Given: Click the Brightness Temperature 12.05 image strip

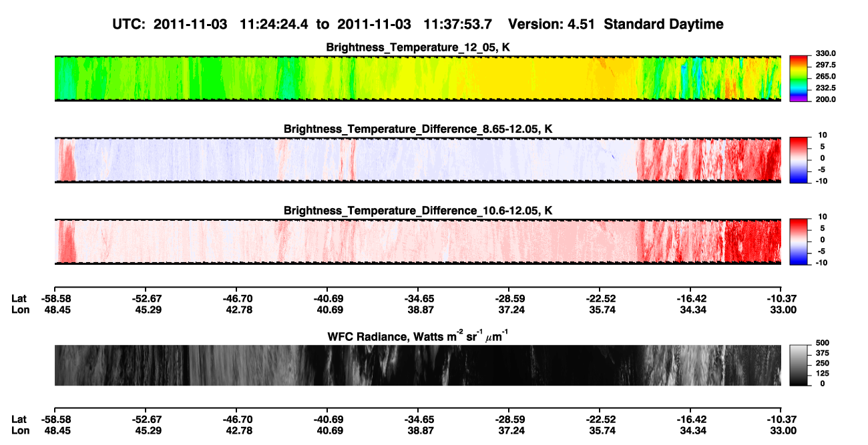Looking at the screenshot, I should coord(418,79).
